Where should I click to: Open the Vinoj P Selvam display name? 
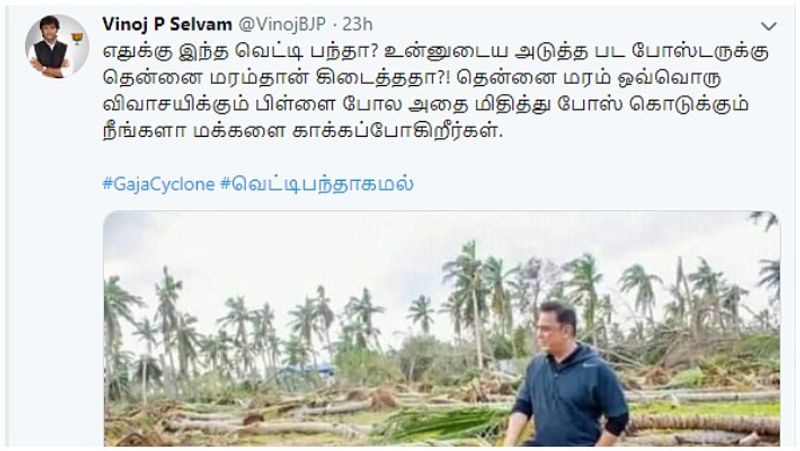[167, 24]
